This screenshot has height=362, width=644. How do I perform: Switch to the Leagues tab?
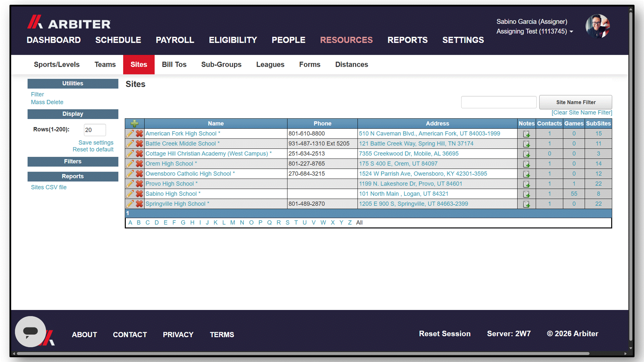[270, 64]
